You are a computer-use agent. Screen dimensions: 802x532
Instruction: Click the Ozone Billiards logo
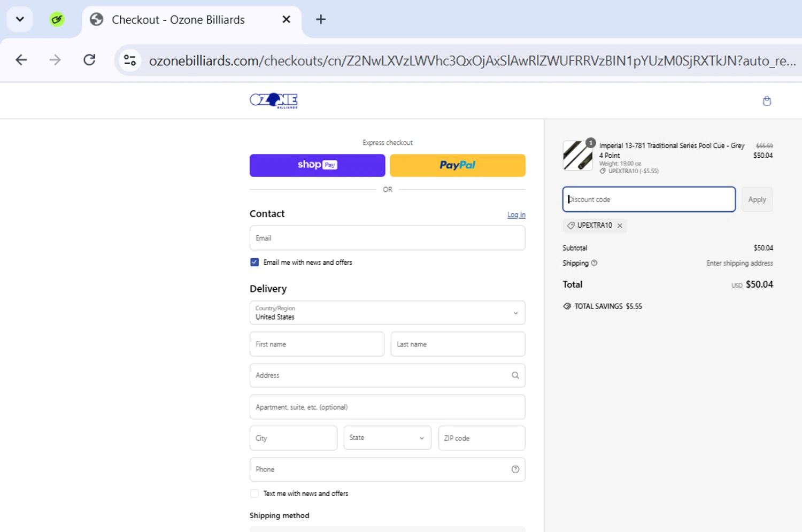click(274, 101)
